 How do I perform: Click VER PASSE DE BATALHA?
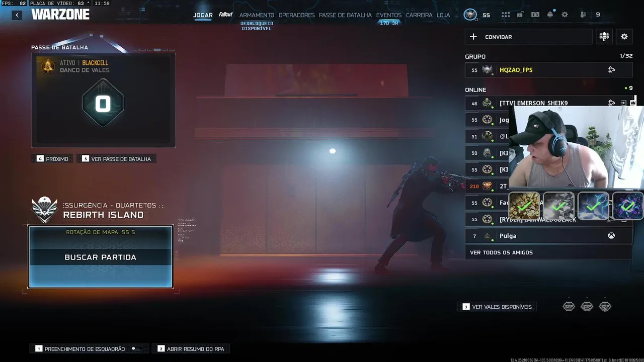coord(116,159)
